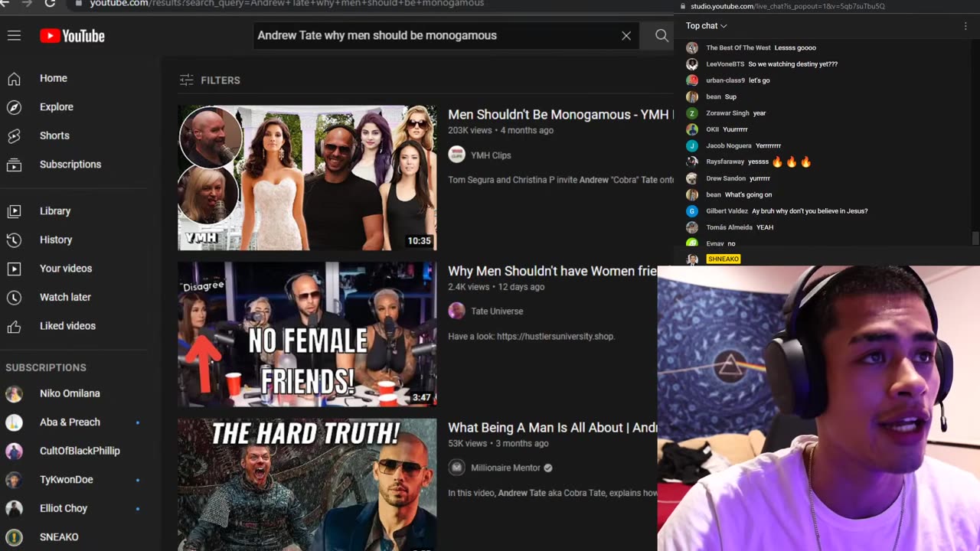Screen dimensions: 980x551
Task: Open live chat three-dot options menu
Action: (x=965, y=26)
